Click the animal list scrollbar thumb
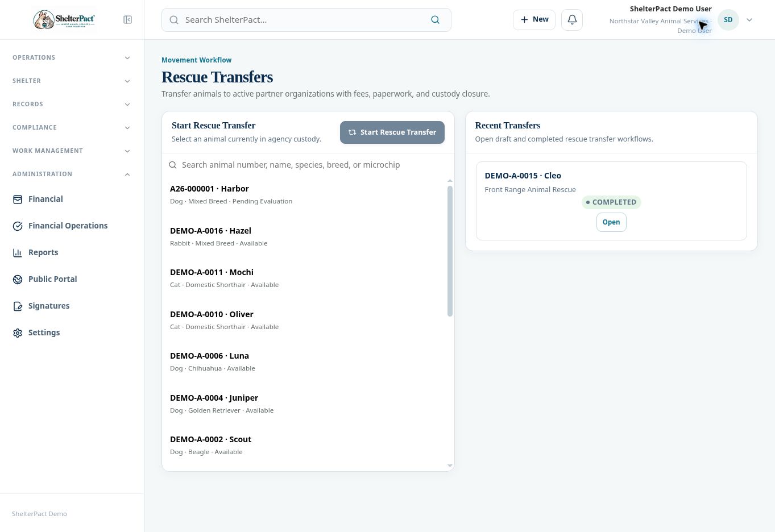775x532 pixels. [450, 251]
